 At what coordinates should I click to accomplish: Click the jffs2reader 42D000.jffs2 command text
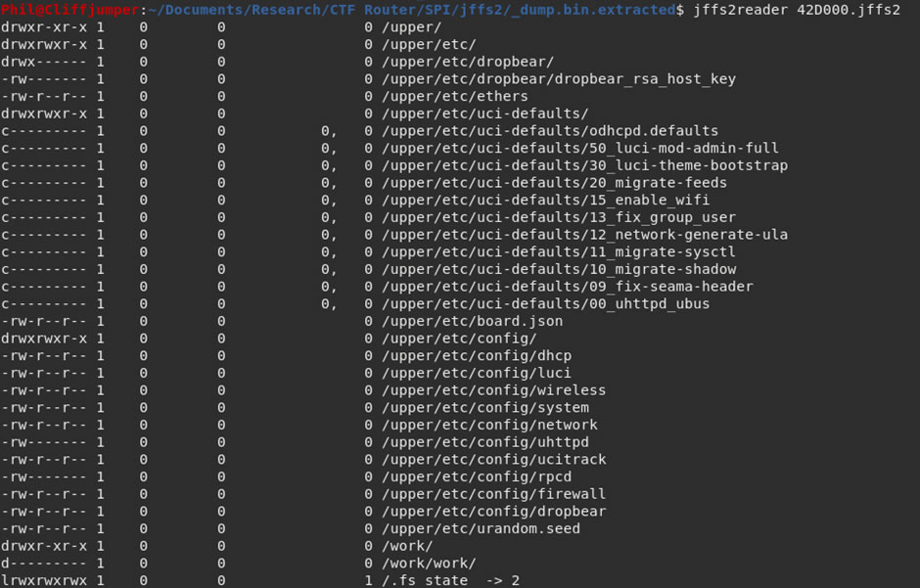(x=797, y=10)
